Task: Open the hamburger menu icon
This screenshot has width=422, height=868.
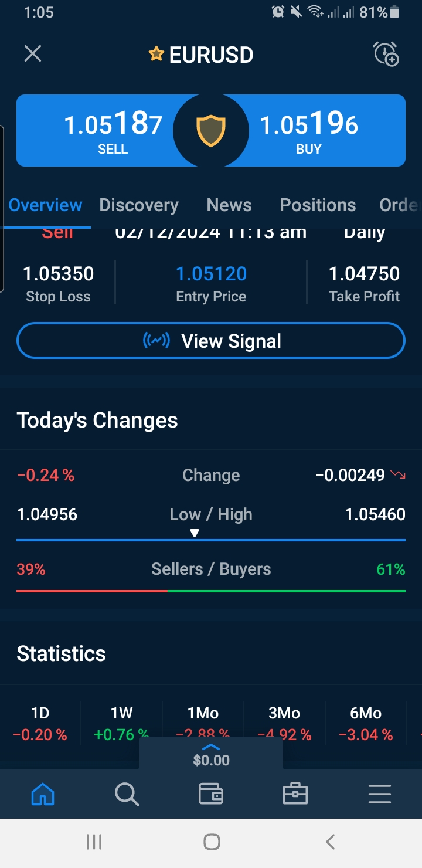Action: tap(379, 795)
